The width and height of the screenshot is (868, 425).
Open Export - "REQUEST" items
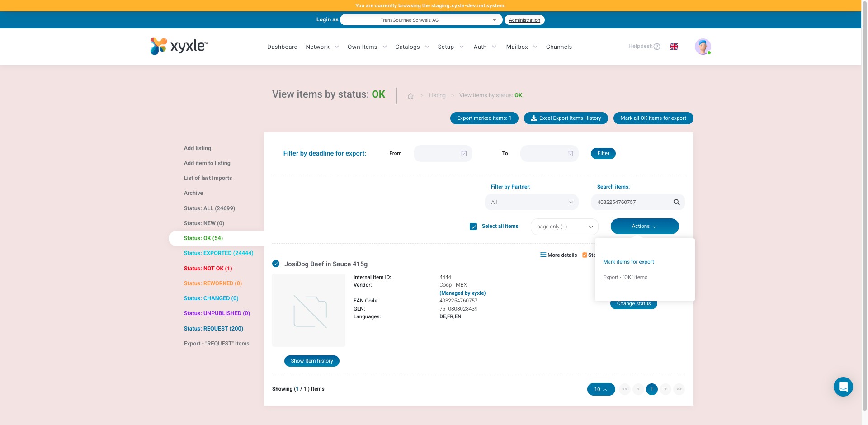217,344
